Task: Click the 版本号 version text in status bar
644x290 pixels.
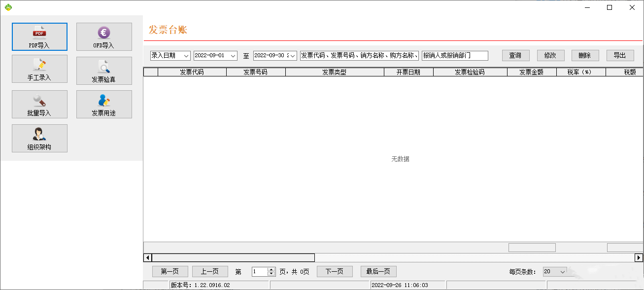Action: pyautogui.click(x=201, y=285)
